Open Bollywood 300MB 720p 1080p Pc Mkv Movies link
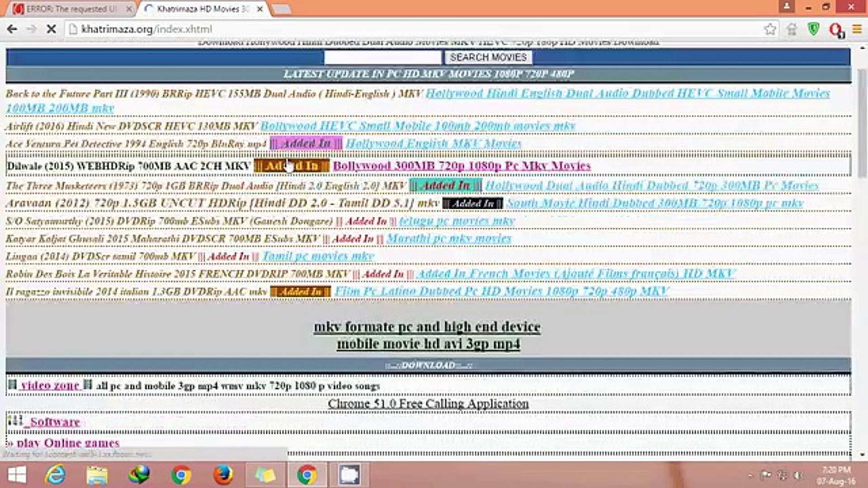868x488 pixels. click(462, 166)
